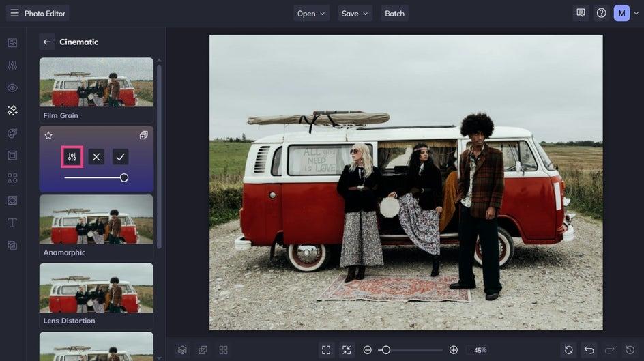Click the compare before/after icon

click(x=203, y=350)
